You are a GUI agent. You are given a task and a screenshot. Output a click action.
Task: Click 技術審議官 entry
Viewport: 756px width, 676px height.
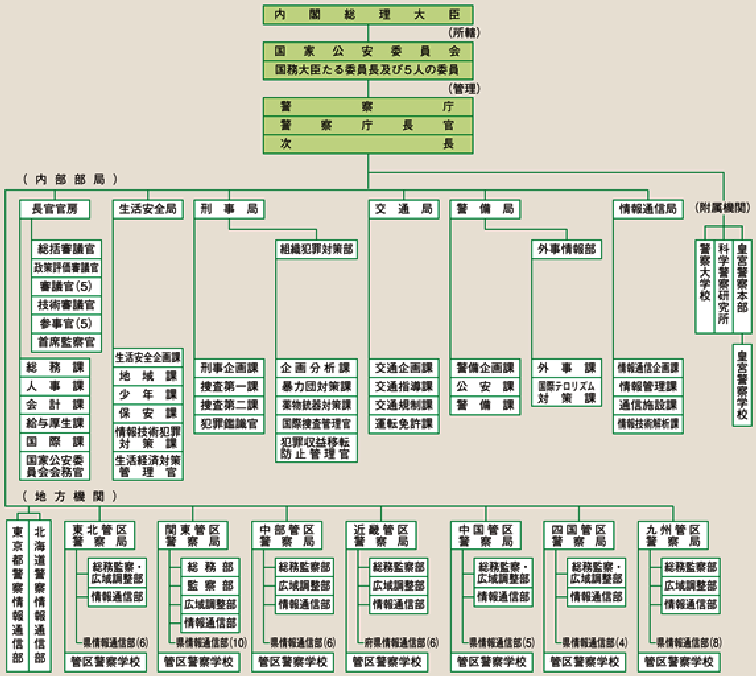click(67, 305)
